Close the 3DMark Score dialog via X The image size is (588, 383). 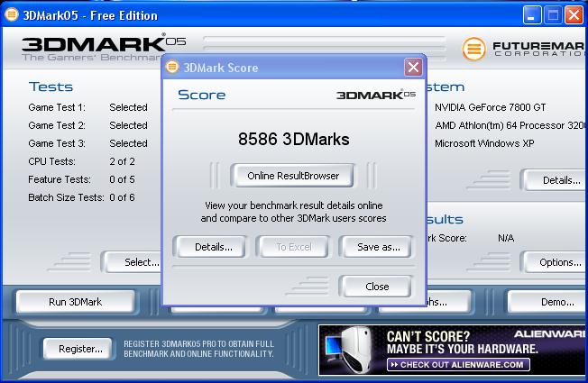413,68
